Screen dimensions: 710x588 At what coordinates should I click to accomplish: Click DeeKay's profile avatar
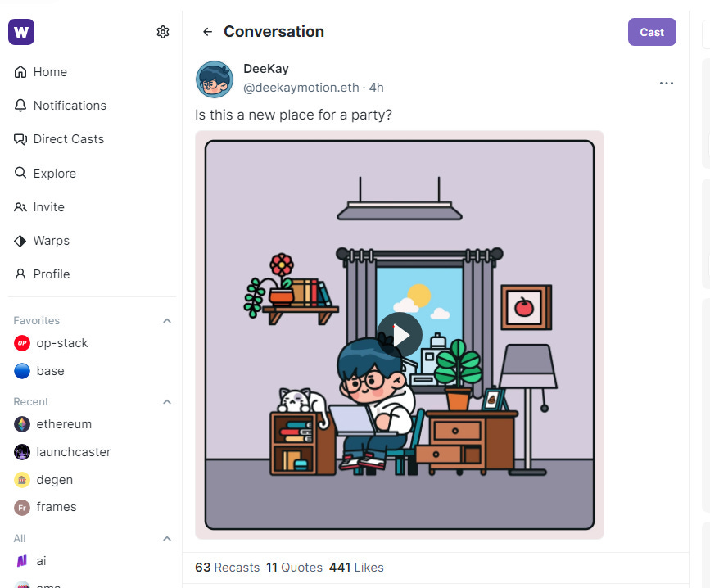click(215, 79)
